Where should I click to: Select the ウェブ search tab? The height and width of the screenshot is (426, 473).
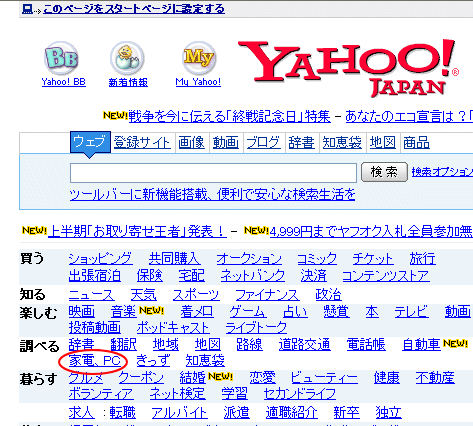coord(90,142)
